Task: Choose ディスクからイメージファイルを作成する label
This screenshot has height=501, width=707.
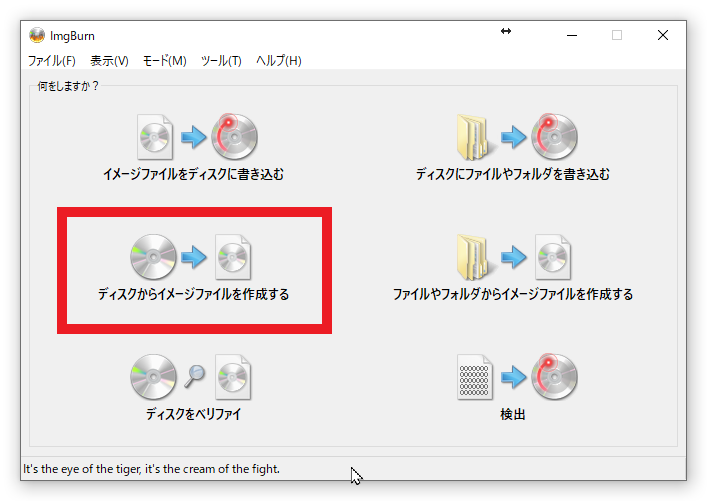Action: click(x=193, y=294)
